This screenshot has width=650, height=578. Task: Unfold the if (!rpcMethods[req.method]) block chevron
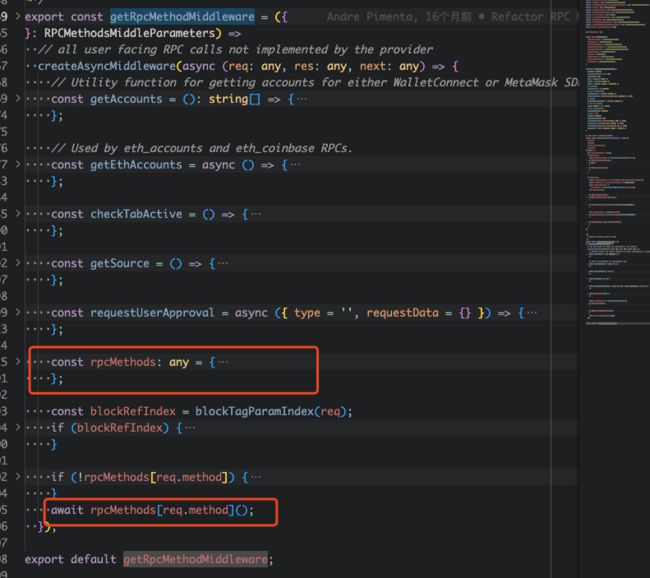click(15, 476)
